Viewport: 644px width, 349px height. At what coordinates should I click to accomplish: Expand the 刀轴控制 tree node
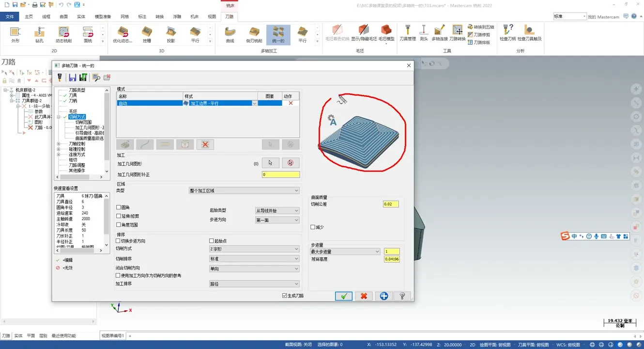pos(59,144)
